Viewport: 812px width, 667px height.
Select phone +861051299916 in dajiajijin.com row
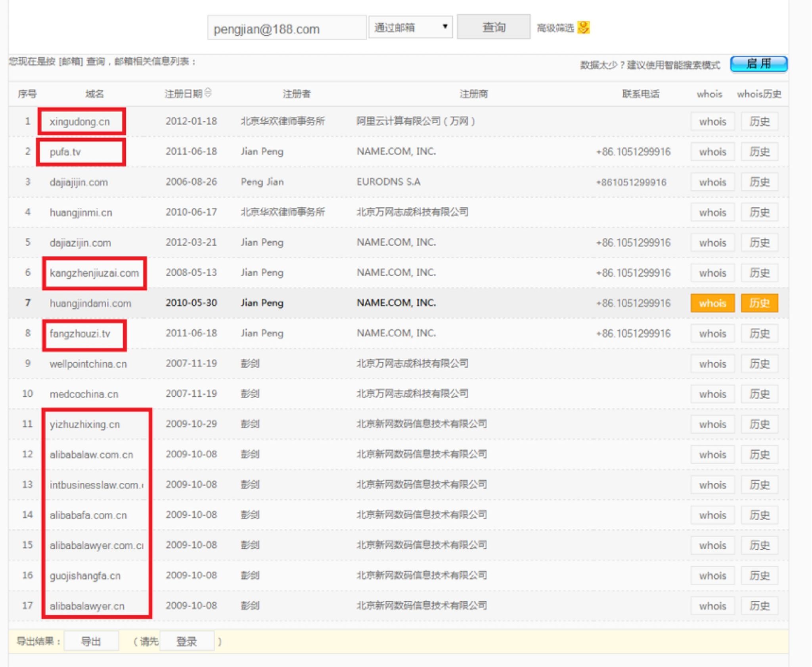pos(631,182)
